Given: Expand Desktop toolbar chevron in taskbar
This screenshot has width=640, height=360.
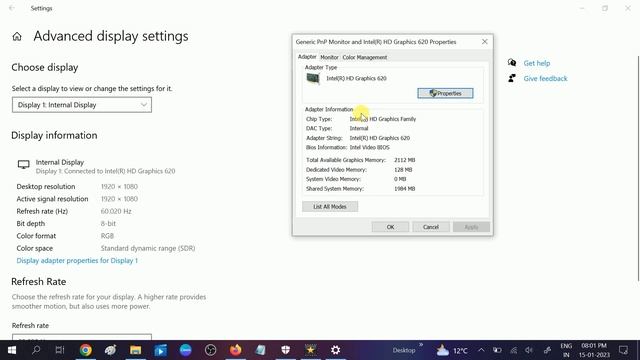Looking at the screenshot, I should (421, 345).
